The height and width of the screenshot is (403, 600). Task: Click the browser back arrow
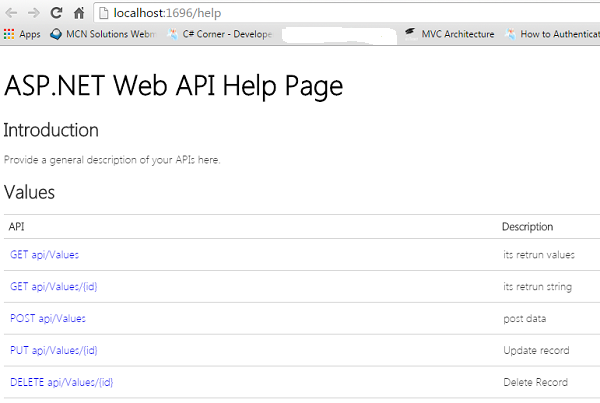(x=12, y=12)
